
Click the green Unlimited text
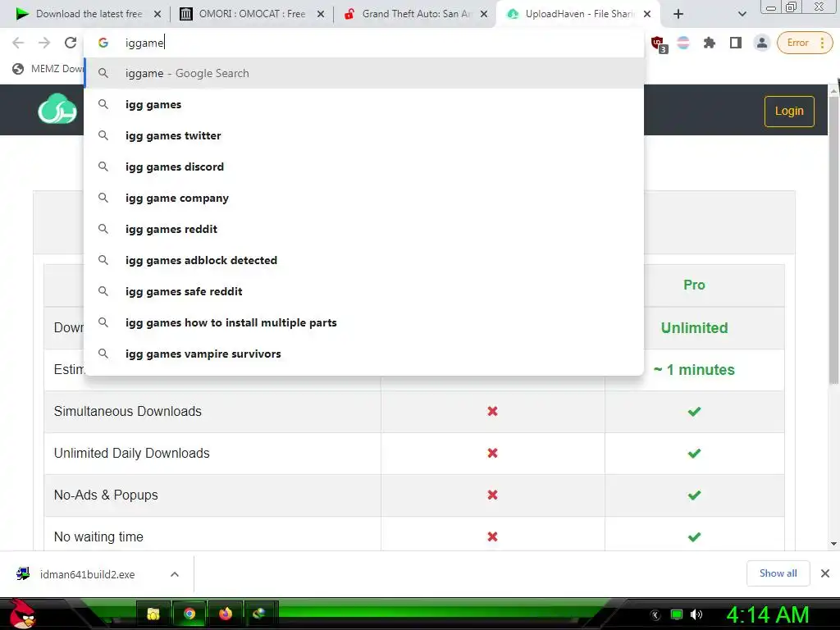coord(694,328)
